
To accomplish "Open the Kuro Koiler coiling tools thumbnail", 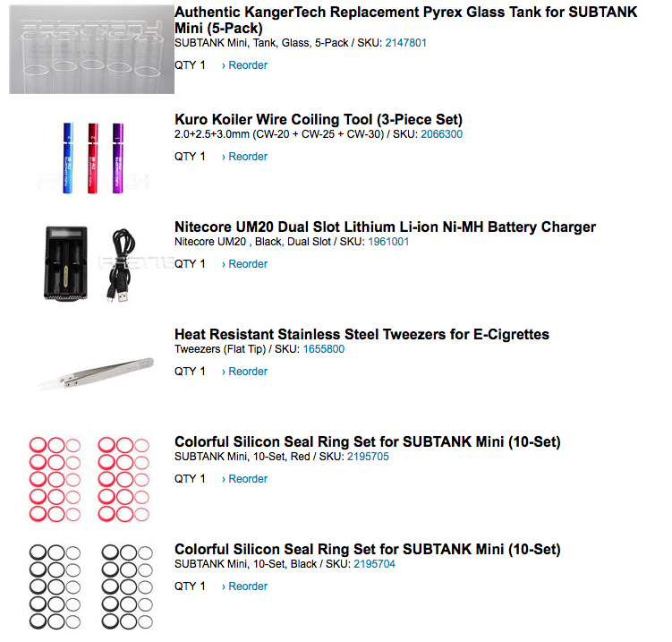I will pyautogui.click(x=91, y=157).
